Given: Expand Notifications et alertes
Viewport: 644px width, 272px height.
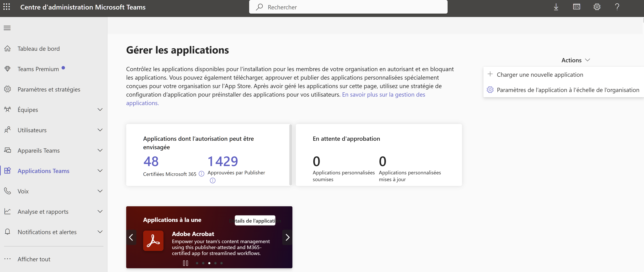Looking at the screenshot, I should 100,232.
